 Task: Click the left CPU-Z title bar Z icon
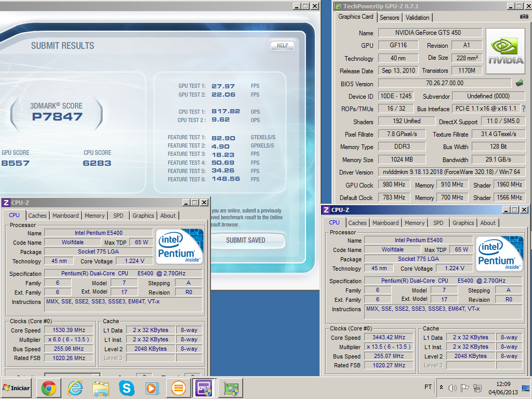pos(6,203)
